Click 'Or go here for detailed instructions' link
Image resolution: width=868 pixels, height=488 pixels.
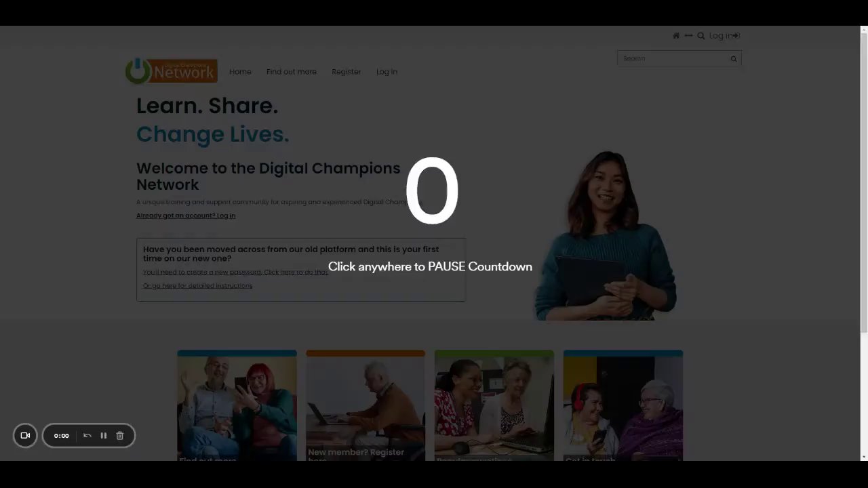197,286
